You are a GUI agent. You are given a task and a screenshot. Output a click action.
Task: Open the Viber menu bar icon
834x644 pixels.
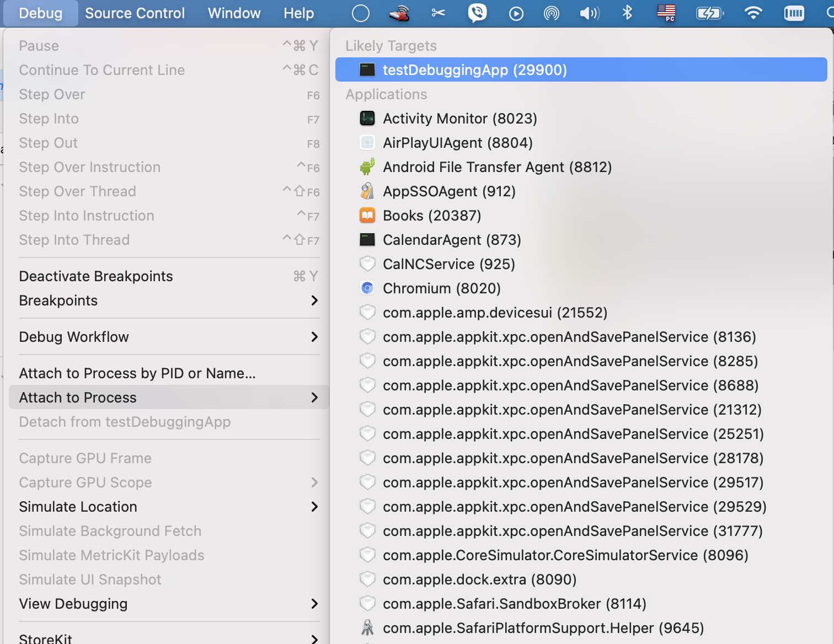coord(478,13)
